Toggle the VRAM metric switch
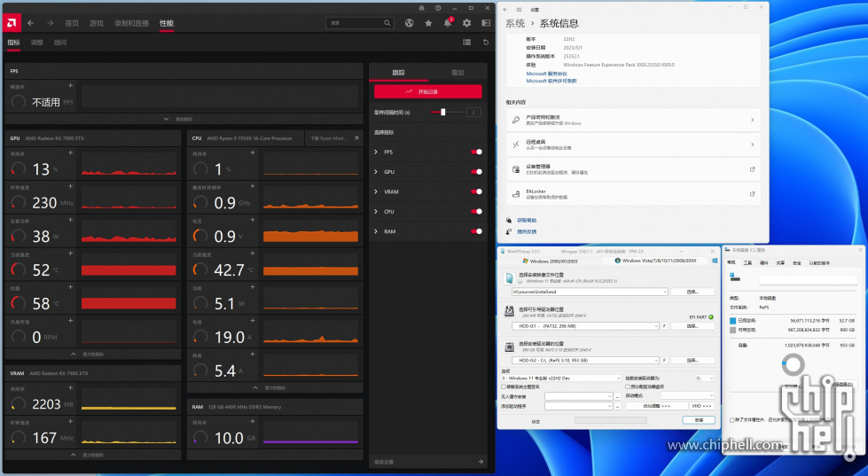The width and height of the screenshot is (868, 476). [x=477, y=191]
